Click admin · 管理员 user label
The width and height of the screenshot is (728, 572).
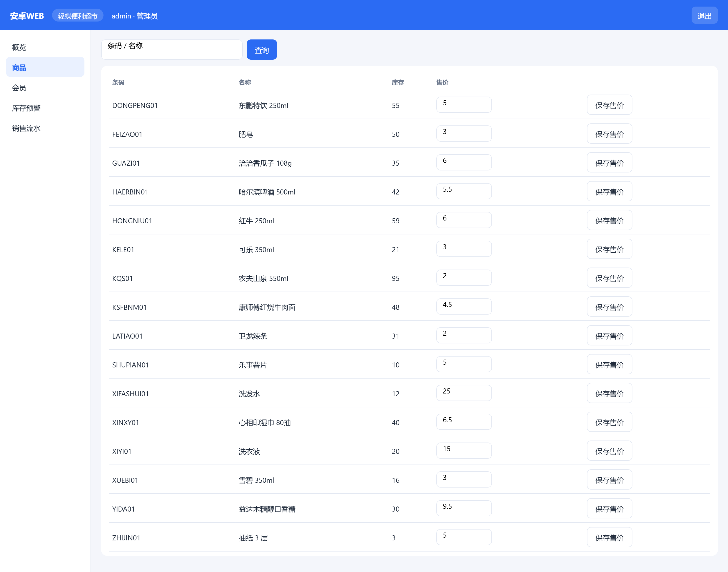(x=134, y=16)
